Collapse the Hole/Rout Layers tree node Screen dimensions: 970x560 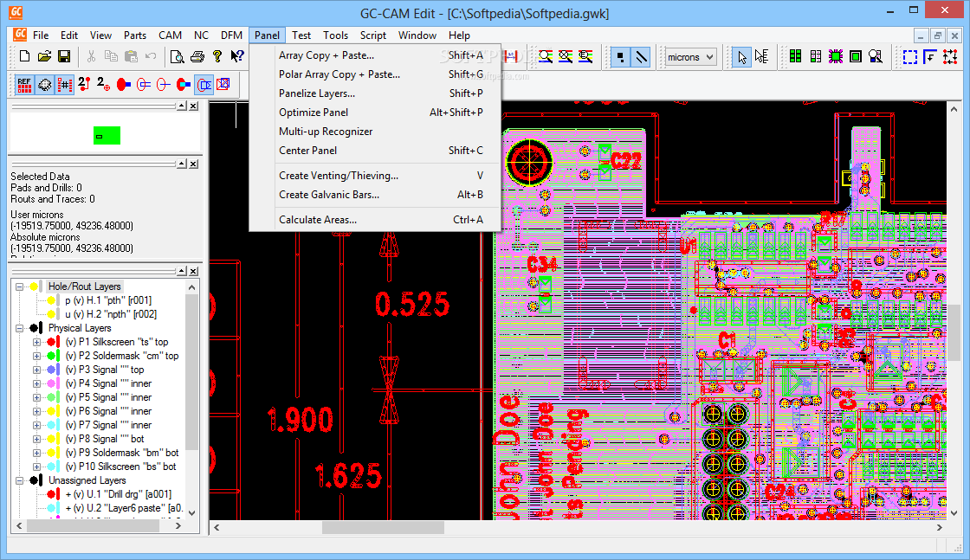(x=19, y=286)
